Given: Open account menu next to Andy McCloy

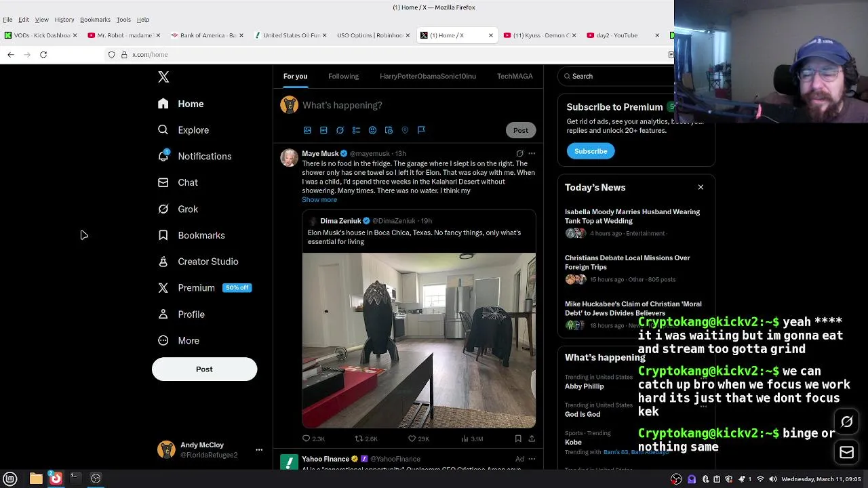Looking at the screenshot, I should pyautogui.click(x=258, y=450).
